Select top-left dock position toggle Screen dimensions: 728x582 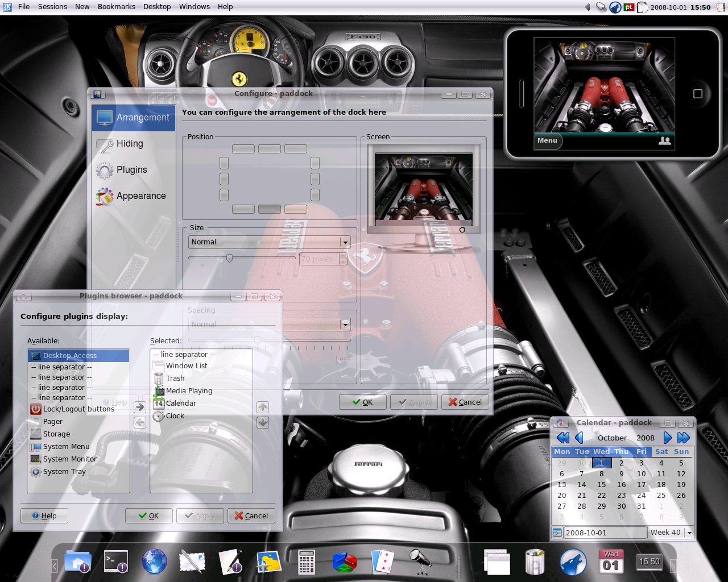(x=243, y=149)
